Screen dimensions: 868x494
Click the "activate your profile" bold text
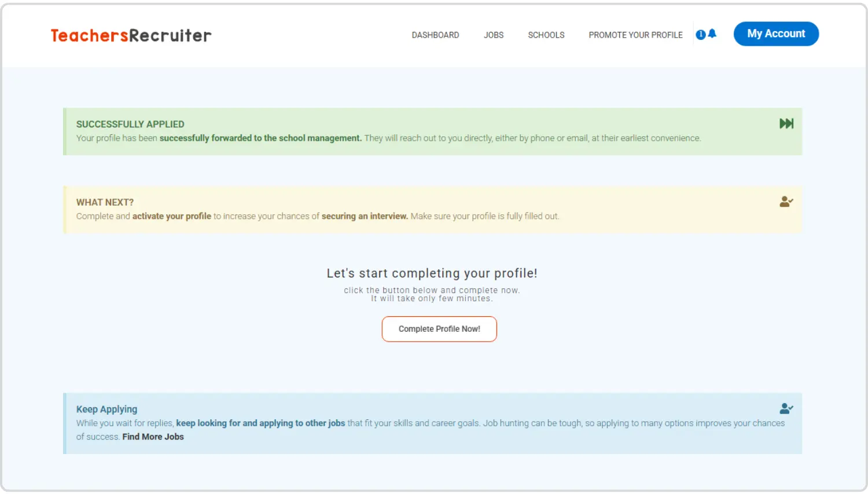pos(171,216)
